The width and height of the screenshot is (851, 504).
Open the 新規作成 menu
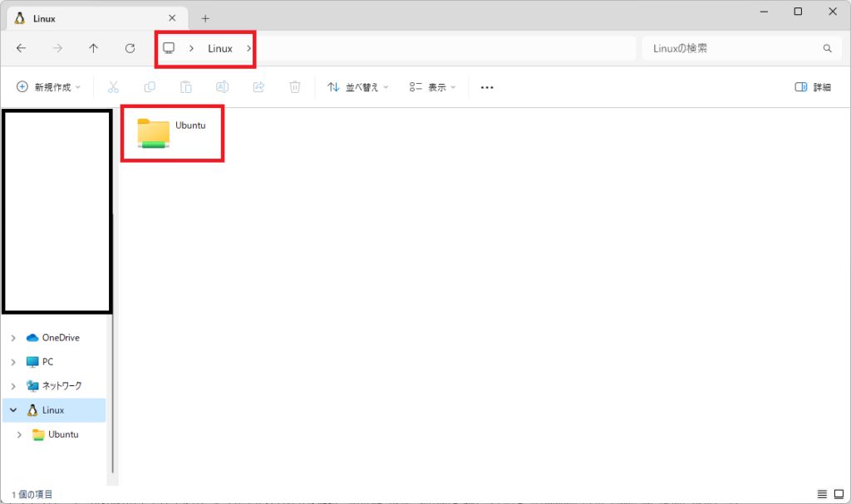48,87
